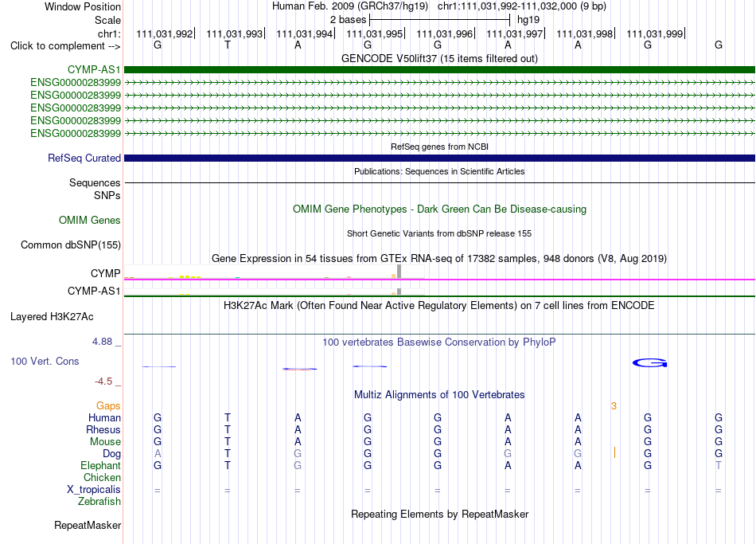Screen dimensions: 756x544
Task: Open the "RefSeq Curated" track label
Action: point(84,158)
